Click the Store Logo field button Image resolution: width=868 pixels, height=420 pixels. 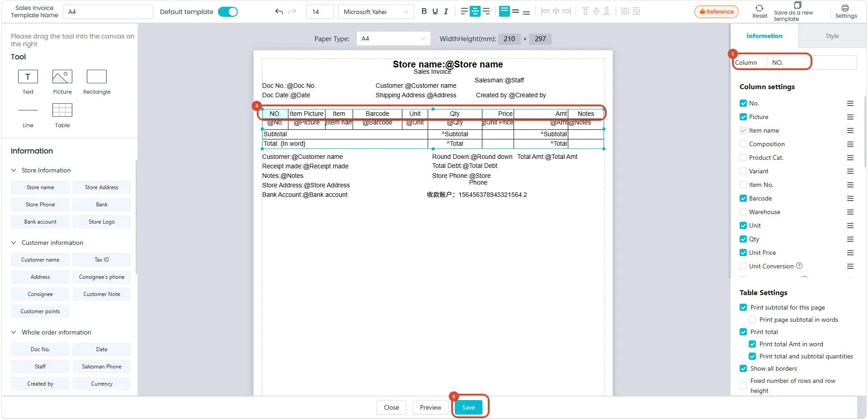tap(102, 222)
